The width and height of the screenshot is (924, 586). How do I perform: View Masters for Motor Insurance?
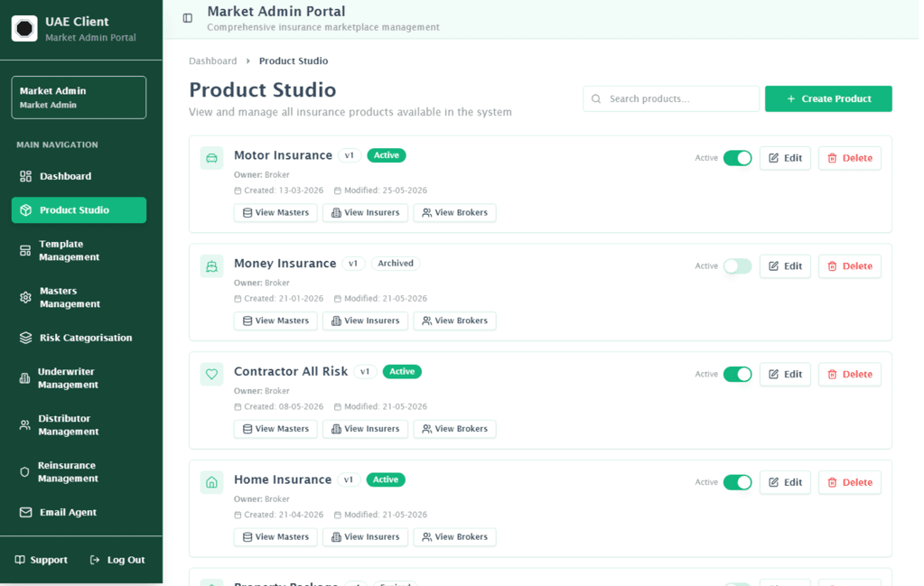pos(275,212)
